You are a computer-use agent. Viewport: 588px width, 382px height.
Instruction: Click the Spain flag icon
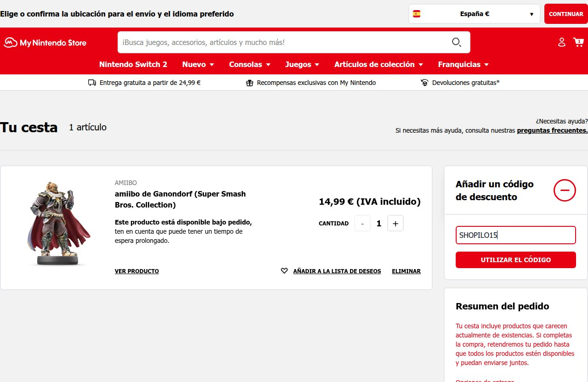click(417, 14)
